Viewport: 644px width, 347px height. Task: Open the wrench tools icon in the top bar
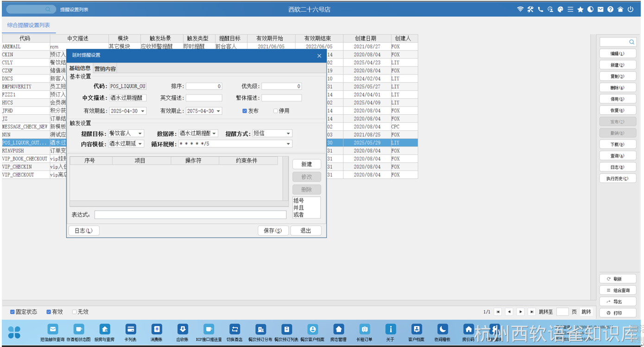click(x=530, y=9)
